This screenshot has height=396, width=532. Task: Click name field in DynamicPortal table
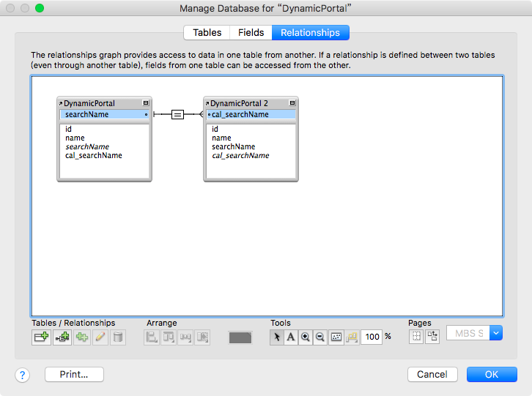[75, 138]
